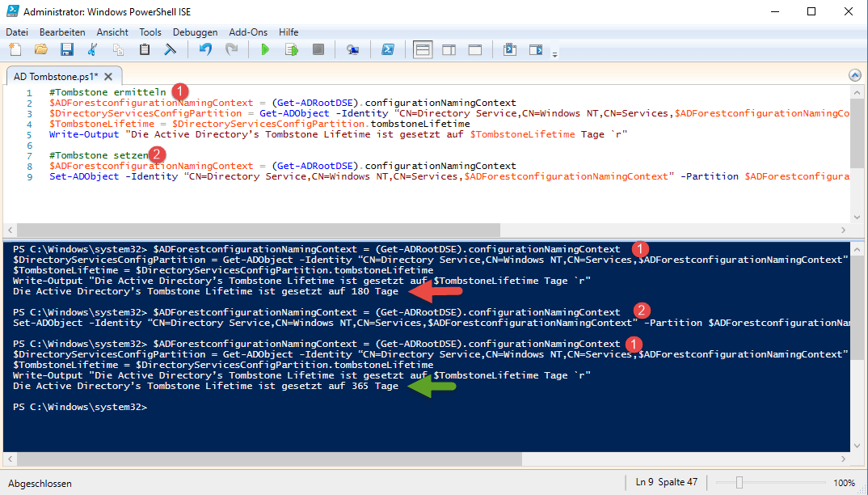Open the New Remote PowerShell Tab icon
This screenshot has width=868, height=495.
click(353, 50)
